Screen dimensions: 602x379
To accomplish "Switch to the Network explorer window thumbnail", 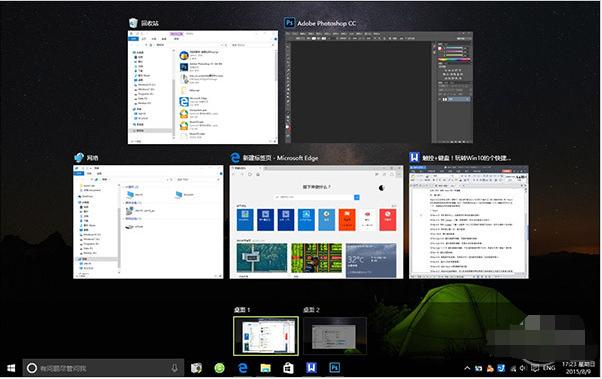I will coord(148,222).
